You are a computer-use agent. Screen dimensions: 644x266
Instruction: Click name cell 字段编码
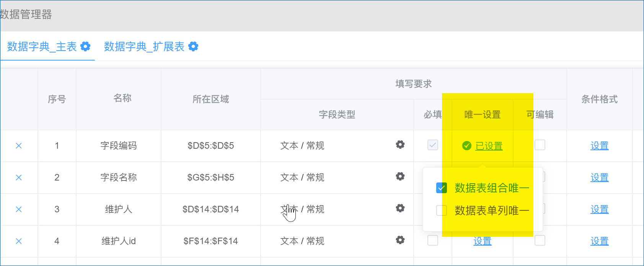pyautogui.click(x=119, y=146)
